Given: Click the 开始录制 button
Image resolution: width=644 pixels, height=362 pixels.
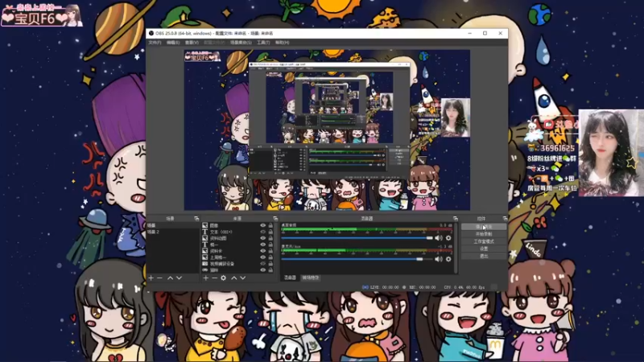Looking at the screenshot, I should tap(484, 234).
